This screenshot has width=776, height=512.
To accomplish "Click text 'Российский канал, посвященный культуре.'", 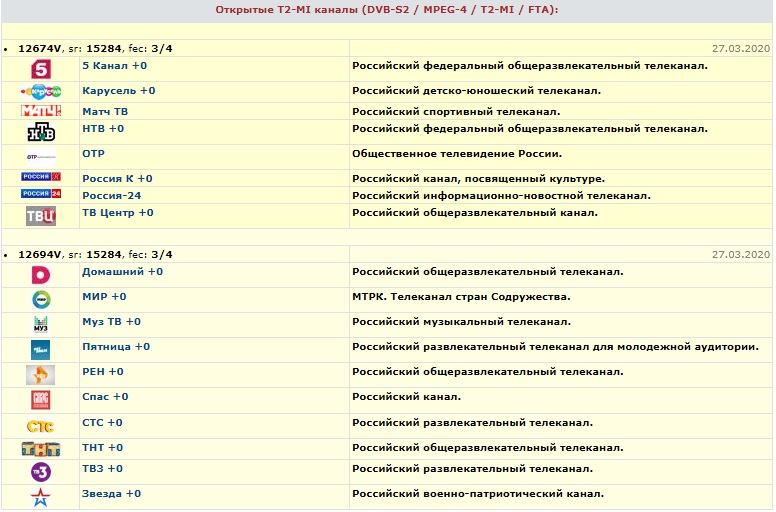I will (x=478, y=179).
